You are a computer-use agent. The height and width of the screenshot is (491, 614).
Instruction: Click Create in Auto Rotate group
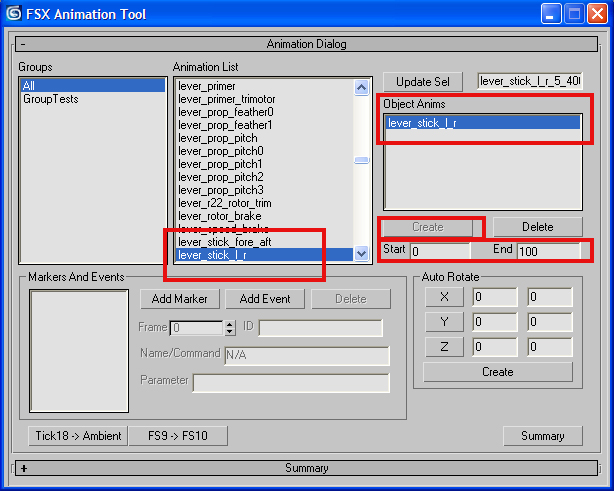coord(498,372)
